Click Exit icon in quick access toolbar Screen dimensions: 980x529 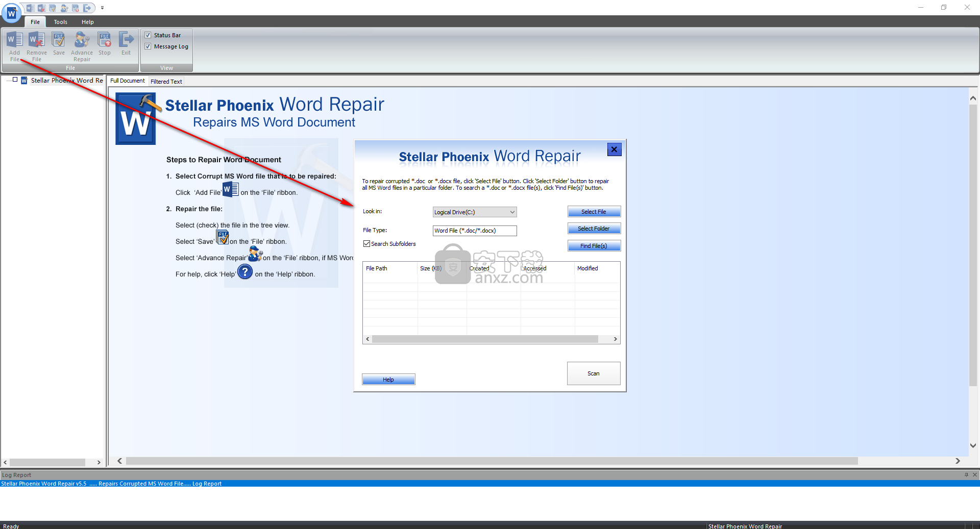point(87,8)
